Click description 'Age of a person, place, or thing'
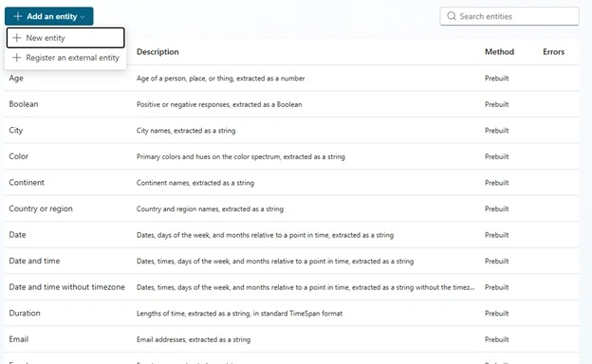The width and height of the screenshot is (592, 364). pyautogui.click(x=220, y=78)
